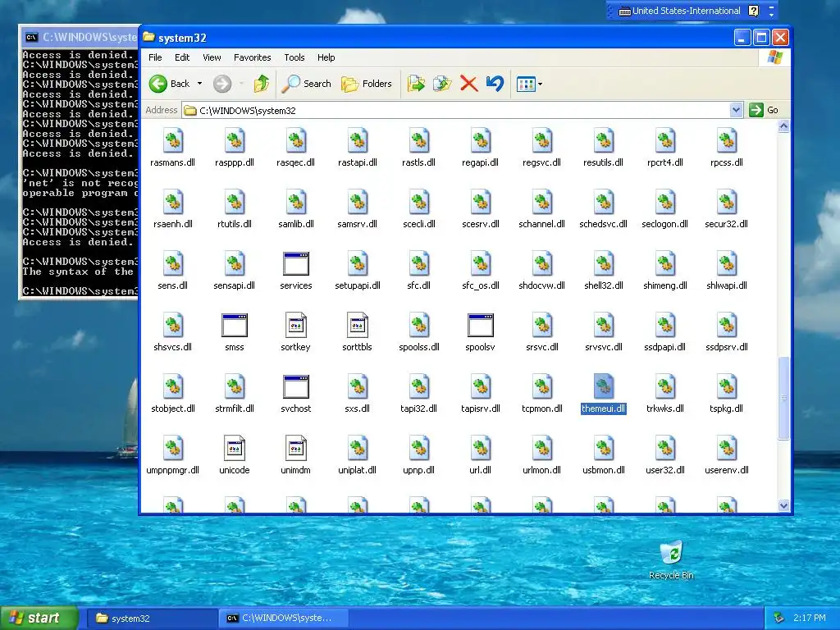This screenshot has width=840, height=630.
Task: Click the 2:17 PM taskbar clock
Action: [x=810, y=619]
